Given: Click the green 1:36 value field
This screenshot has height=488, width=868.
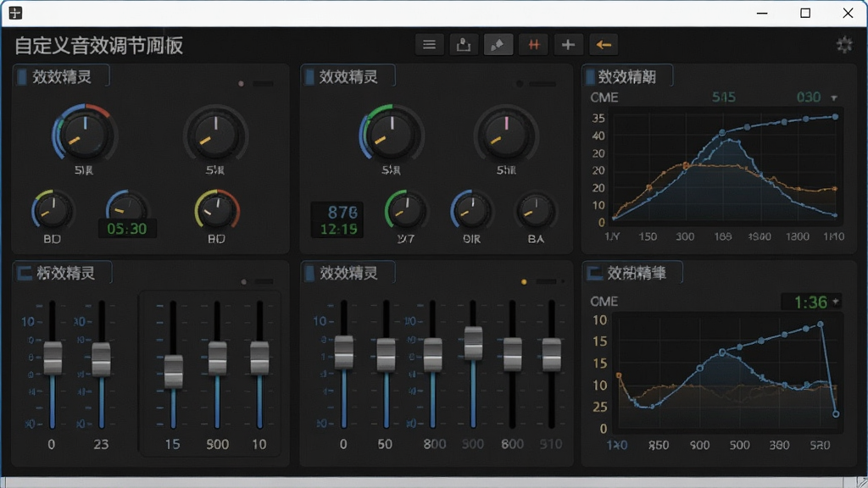Looking at the screenshot, I should tap(810, 302).
